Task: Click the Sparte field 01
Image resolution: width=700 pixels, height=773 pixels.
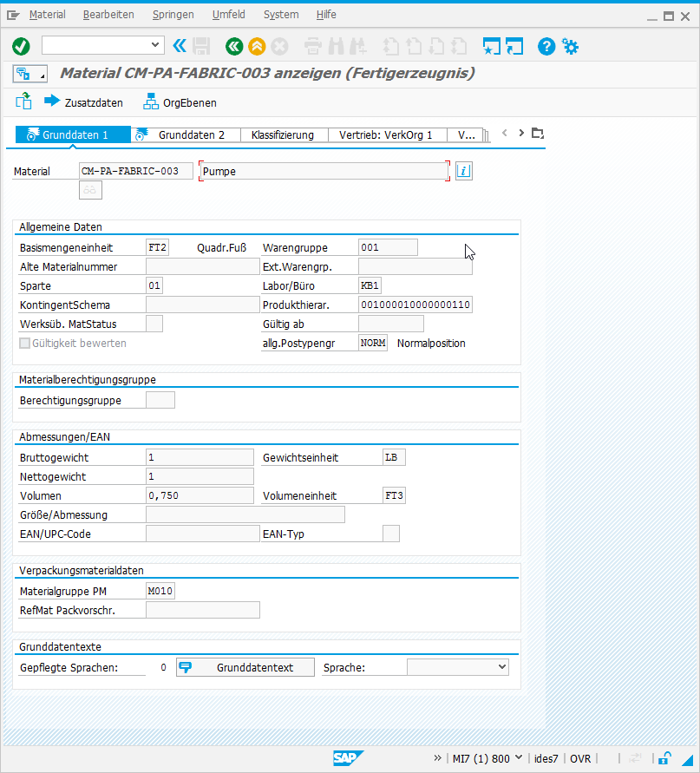Action: coord(154,285)
